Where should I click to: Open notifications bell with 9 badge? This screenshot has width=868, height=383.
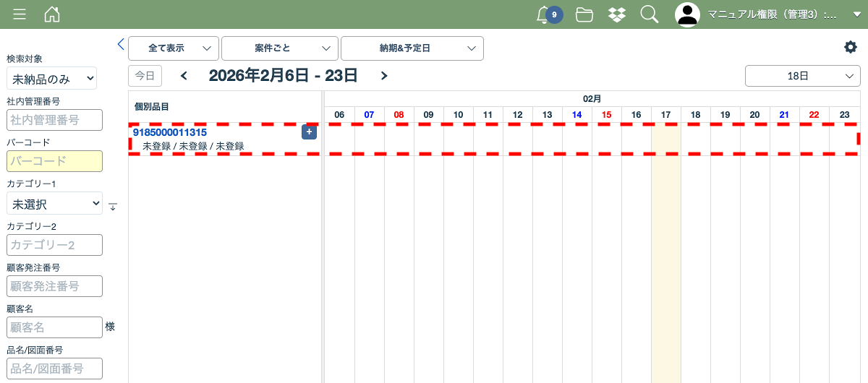pyautogui.click(x=544, y=14)
